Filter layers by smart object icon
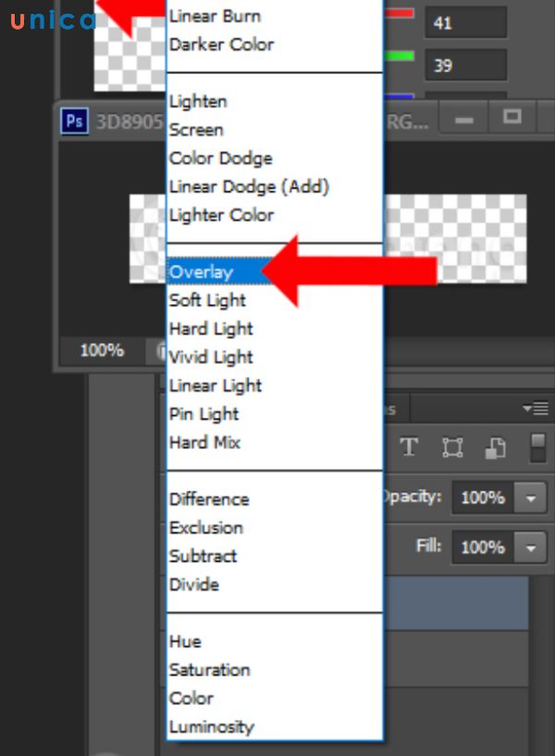Viewport: 555px width, 756px height. (x=495, y=447)
